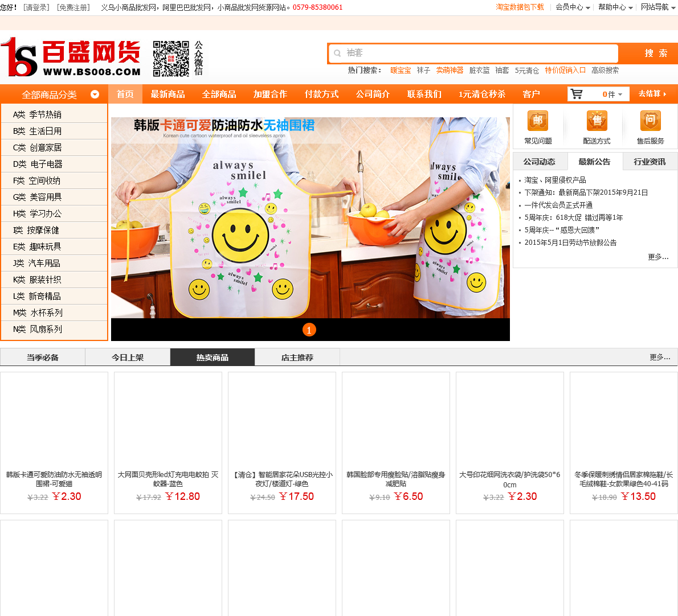Click the shopping cart icon

[x=577, y=94]
